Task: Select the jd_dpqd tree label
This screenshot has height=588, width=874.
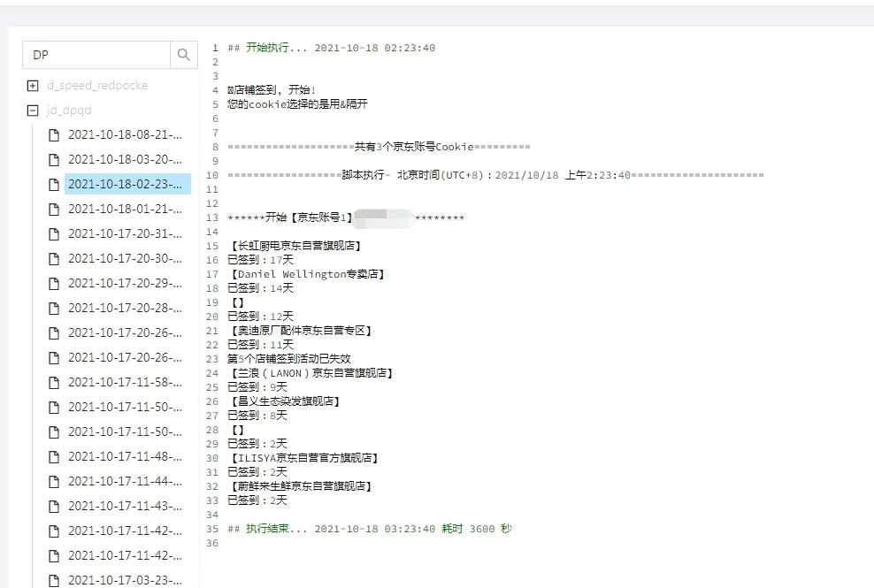Action: (x=69, y=111)
